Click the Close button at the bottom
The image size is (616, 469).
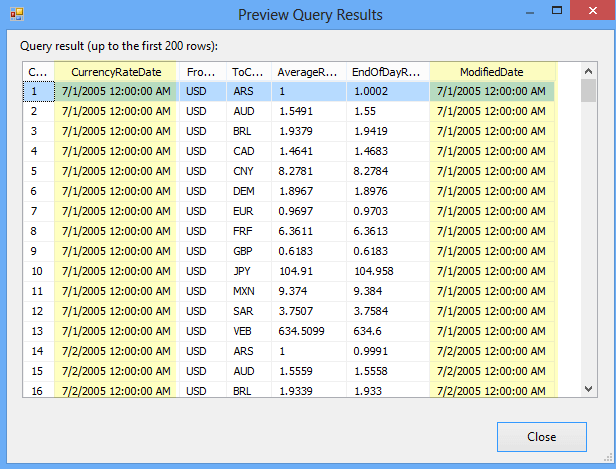click(x=541, y=437)
